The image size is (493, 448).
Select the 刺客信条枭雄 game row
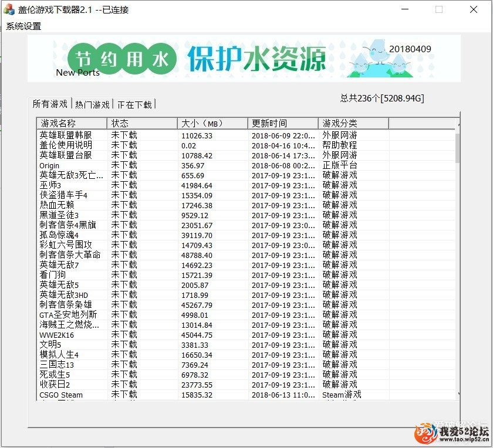point(246,305)
